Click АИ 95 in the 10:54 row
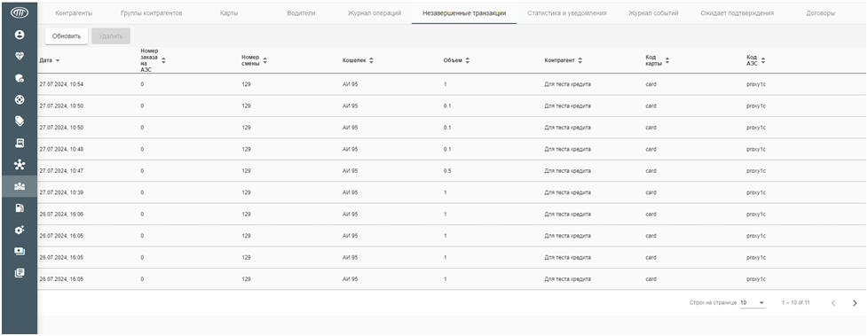 pyautogui.click(x=351, y=84)
